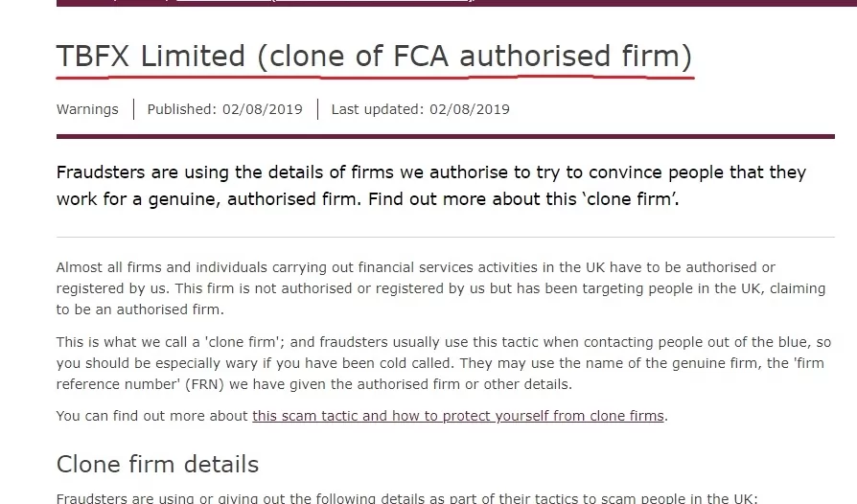
Task: Select the Warnings category label
Action: (87, 109)
